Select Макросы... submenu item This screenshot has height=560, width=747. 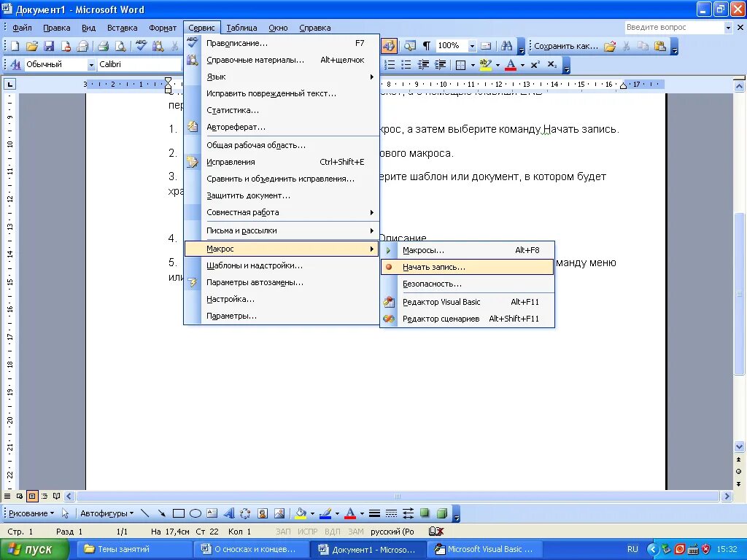click(x=468, y=251)
